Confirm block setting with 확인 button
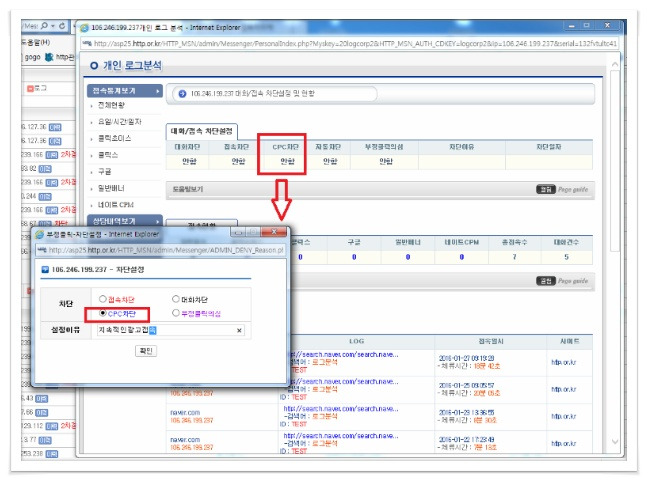Viewport: 648px width, 481px height. (146, 351)
